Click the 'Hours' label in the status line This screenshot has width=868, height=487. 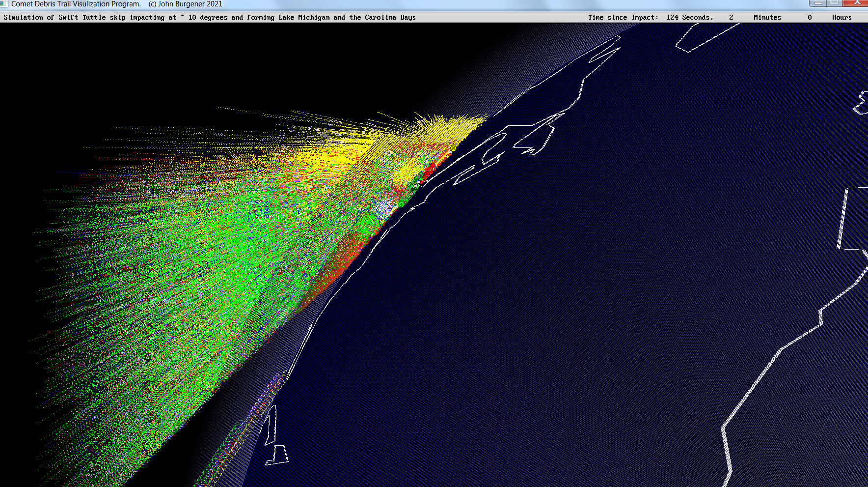841,17
